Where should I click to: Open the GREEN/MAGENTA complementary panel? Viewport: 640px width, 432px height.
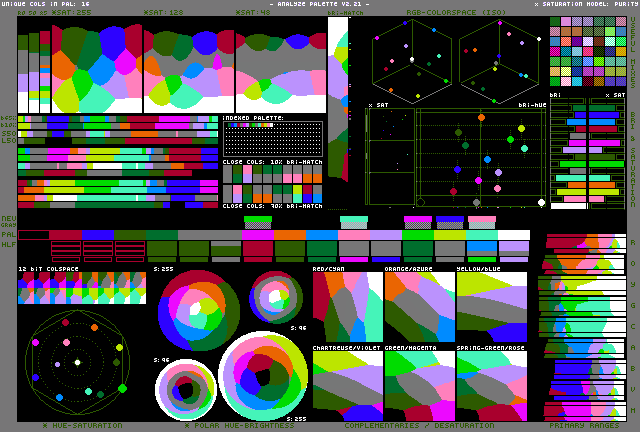420,386
